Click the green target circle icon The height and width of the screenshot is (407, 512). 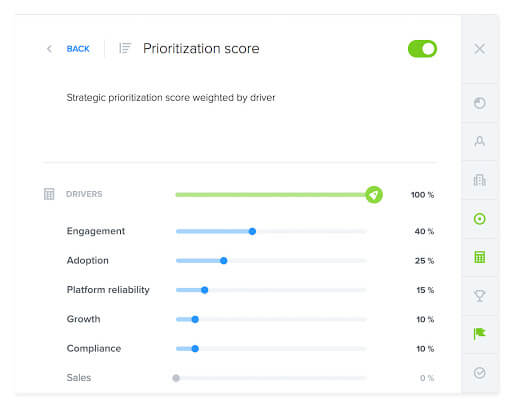click(480, 219)
